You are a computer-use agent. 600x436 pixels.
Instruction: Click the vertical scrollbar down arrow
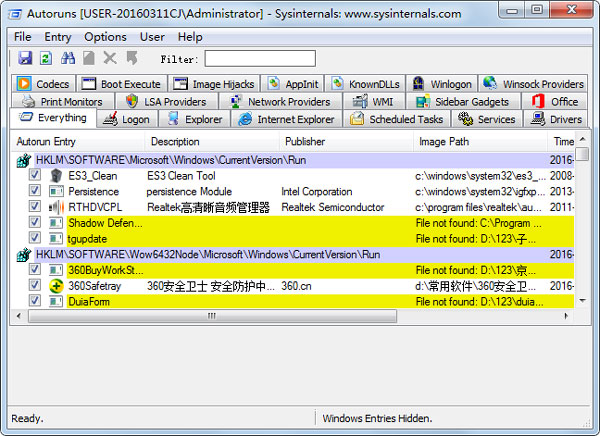(x=582, y=301)
